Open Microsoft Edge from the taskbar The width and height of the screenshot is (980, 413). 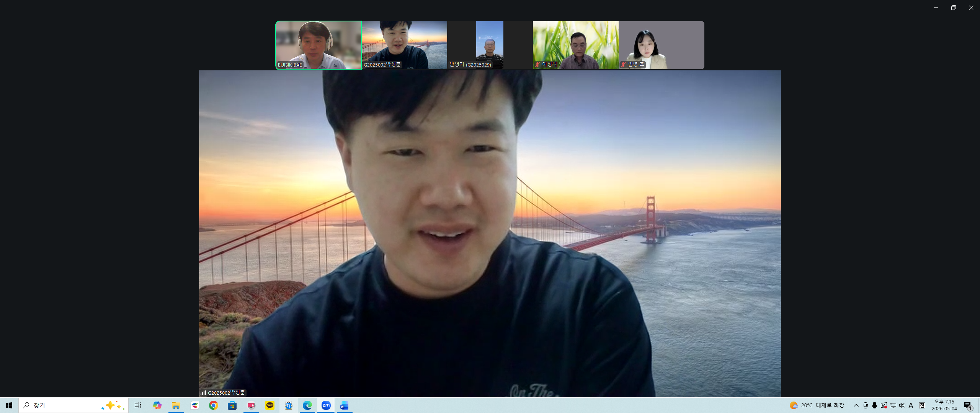coord(307,405)
